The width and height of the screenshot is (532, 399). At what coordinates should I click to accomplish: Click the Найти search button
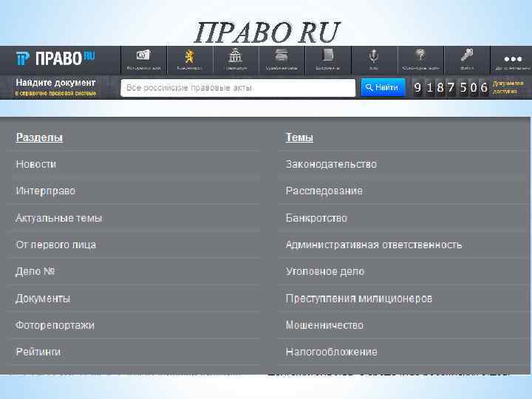click(383, 87)
